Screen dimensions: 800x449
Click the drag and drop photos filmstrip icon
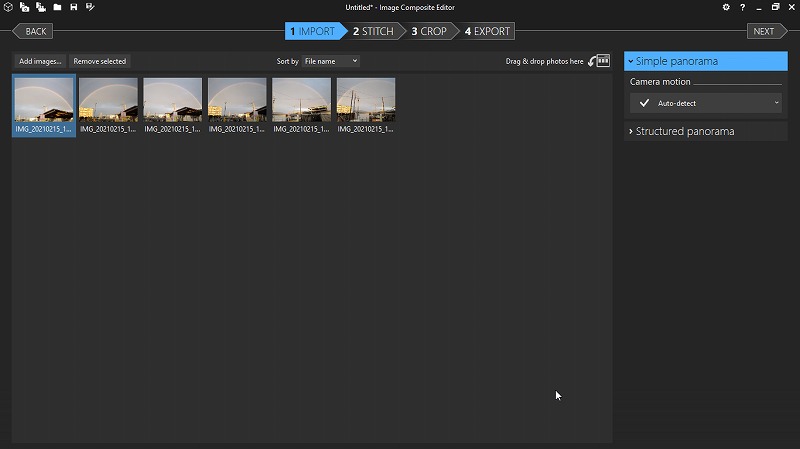pyautogui.click(x=599, y=61)
